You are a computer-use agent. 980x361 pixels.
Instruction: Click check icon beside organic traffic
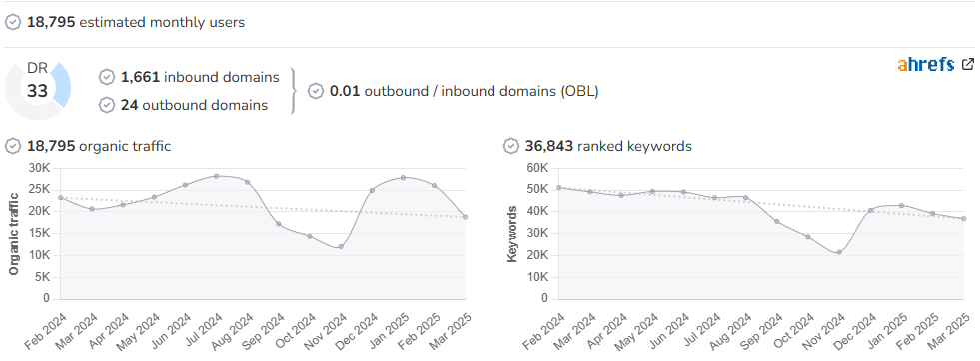click(13, 146)
